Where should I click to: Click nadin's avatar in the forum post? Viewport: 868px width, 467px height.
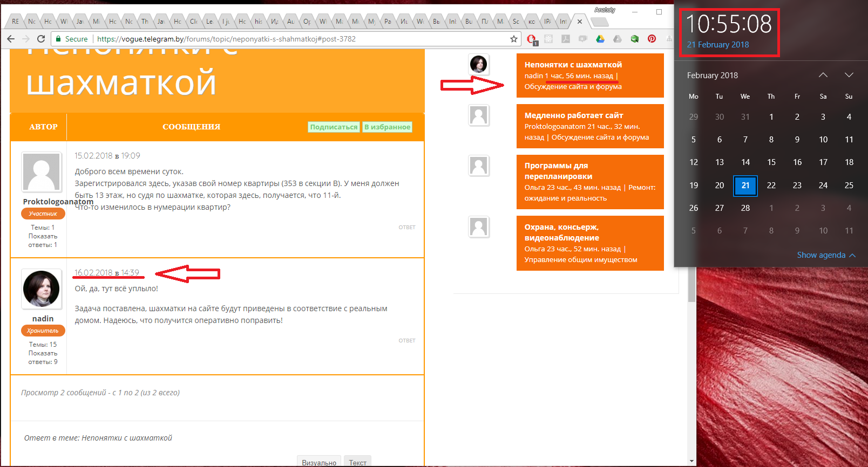pos(42,289)
